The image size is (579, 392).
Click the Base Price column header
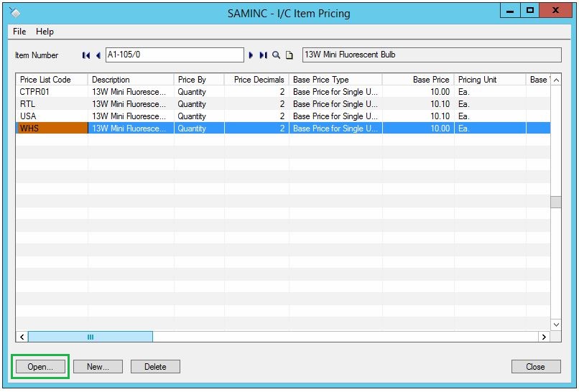tap(417, 80)
